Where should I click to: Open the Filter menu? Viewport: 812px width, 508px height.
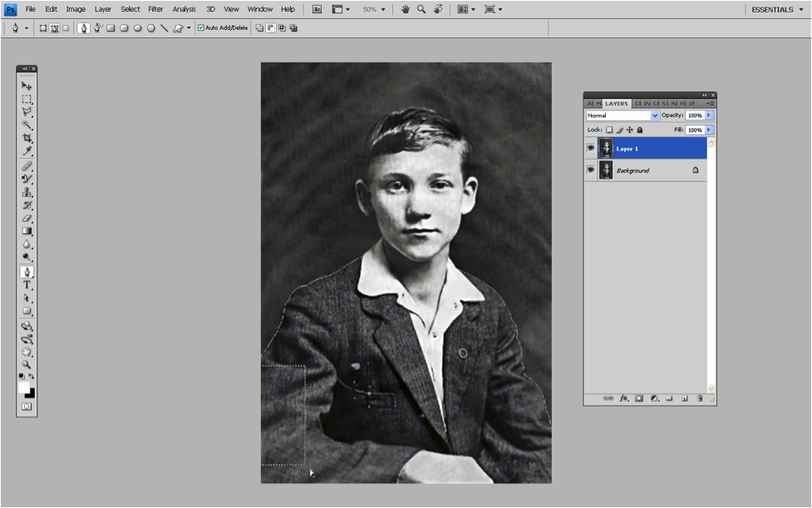coord(155,9)
